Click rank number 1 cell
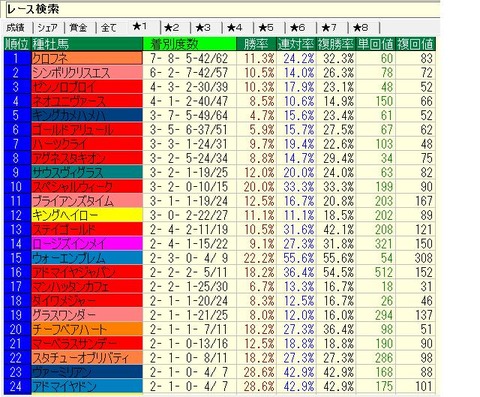Screen dimensions: 480x397 coord(18,58)
